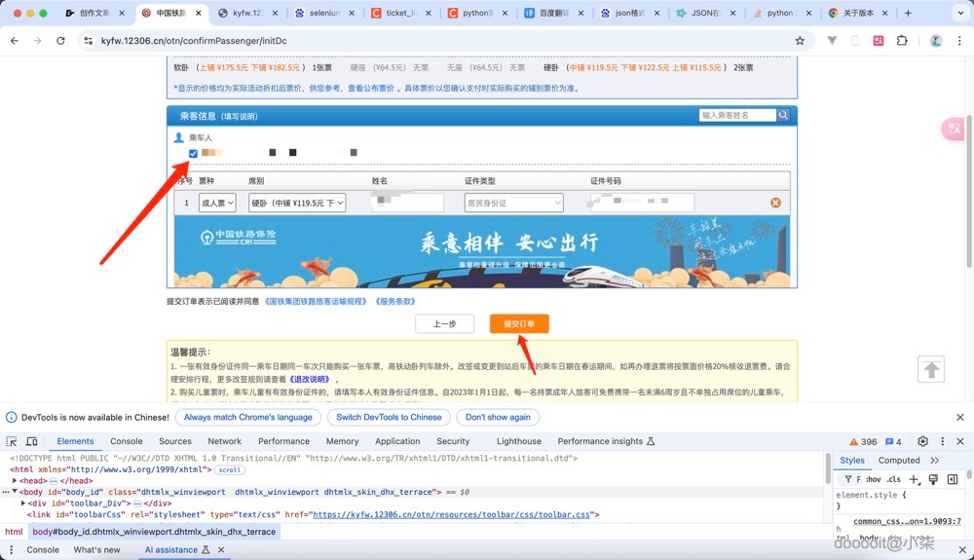Switch to Computed styles tab
Viewport: 974px width, 560px height.
pos(899,460)
